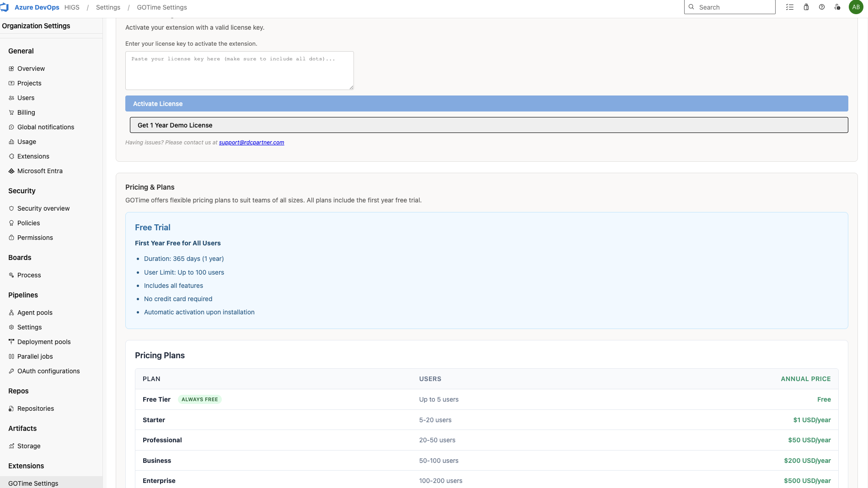Click the AB profile avatar
The width and height of the screenshot is (868, 488).
click(x=856, y=7)
